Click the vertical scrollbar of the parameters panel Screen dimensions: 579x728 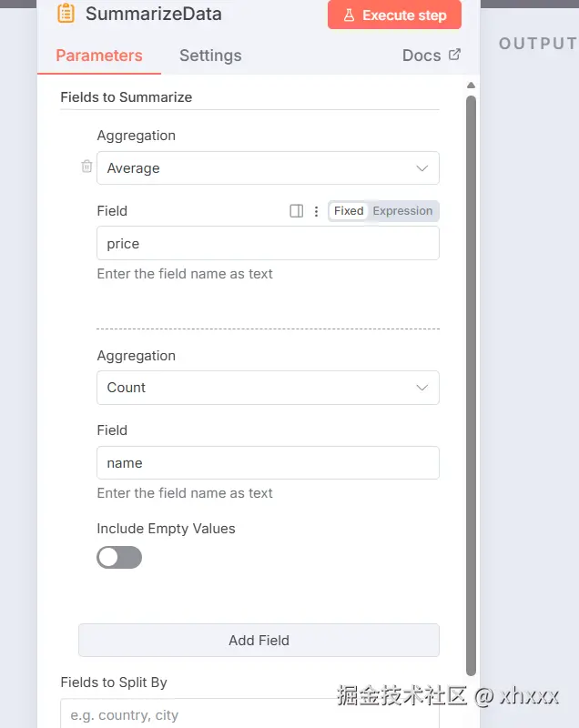pos(471,364)
